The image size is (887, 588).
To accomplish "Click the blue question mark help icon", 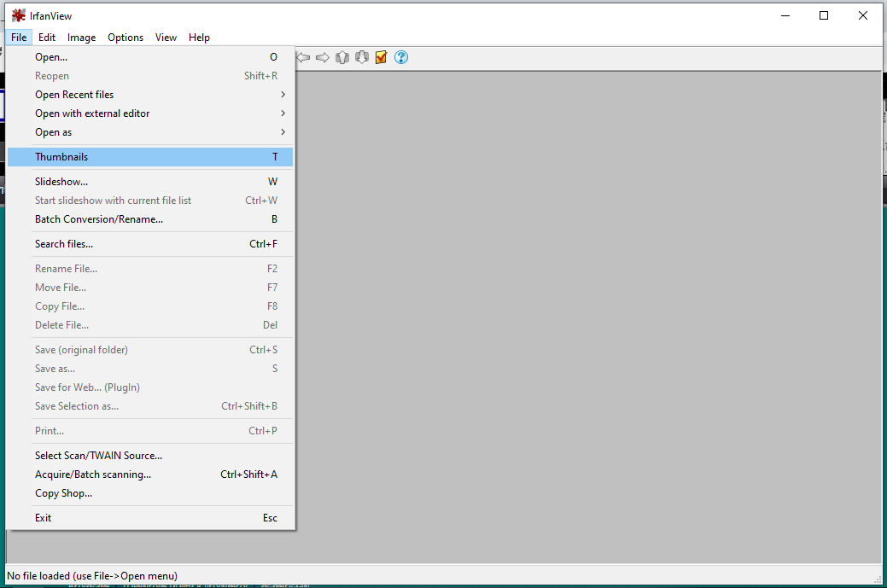I will (x=401, y=57).
